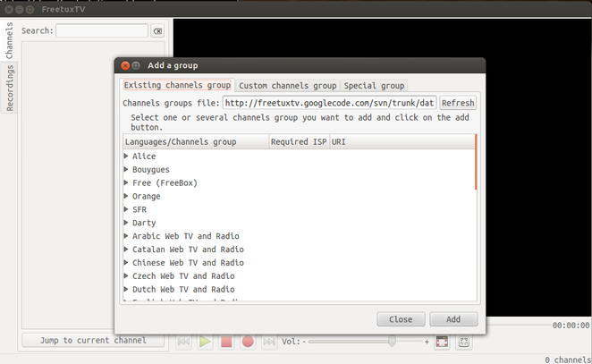Expand the Alice group
592x364 pixels.
tap(126, 156)
